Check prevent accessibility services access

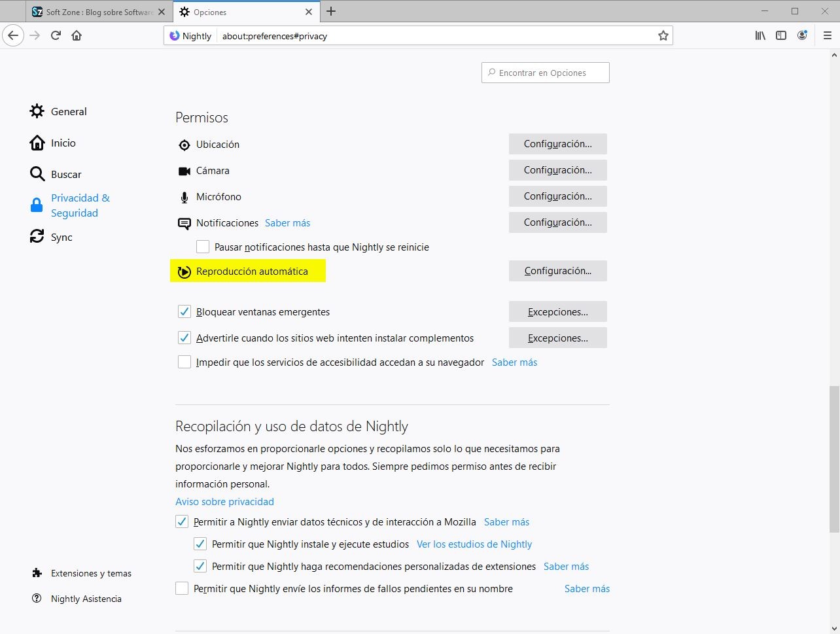click(x=184, y=362)
